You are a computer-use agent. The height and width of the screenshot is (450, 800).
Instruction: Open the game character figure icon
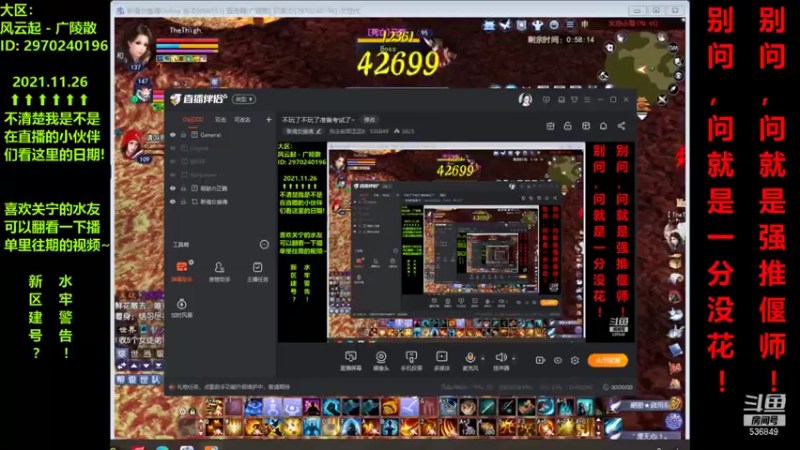[x=537, y=24]
